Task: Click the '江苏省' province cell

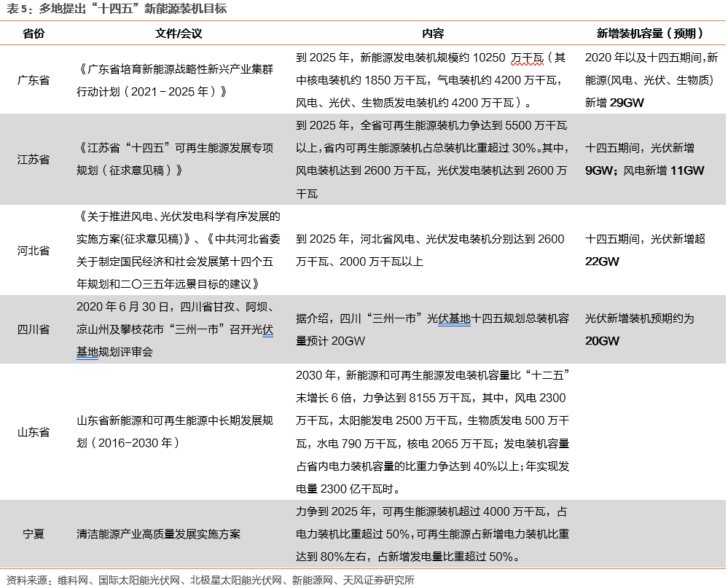Action: [x=34, y=160]
